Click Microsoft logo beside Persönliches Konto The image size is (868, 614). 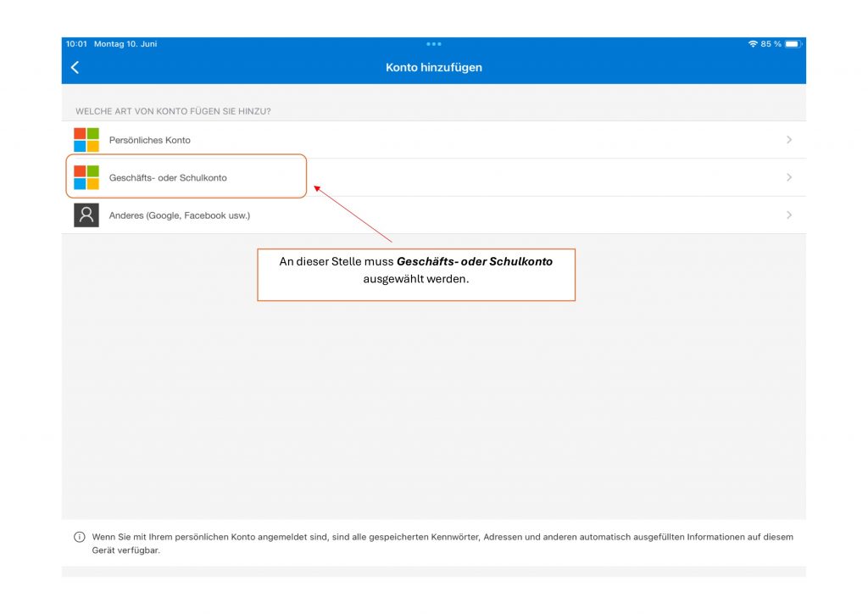click(x=86, y=140)
